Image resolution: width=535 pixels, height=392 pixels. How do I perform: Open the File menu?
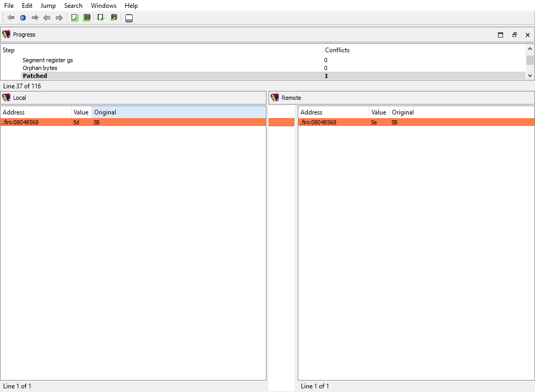[9, 6]
